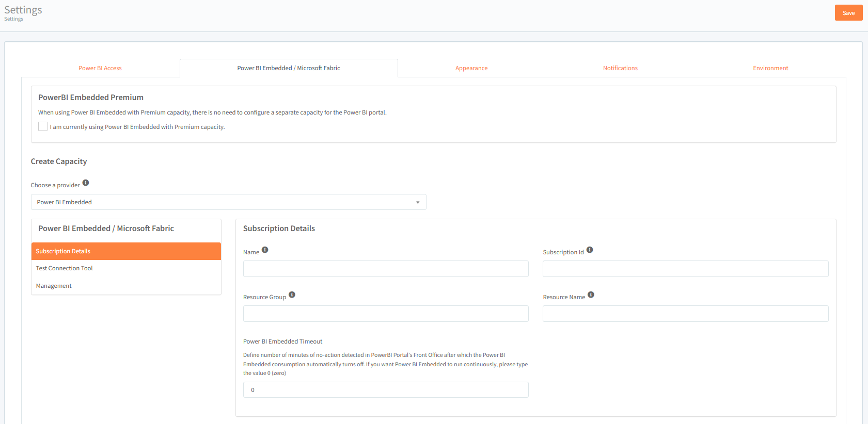
Task: Click info icon beside Resource Group label
Action: click(292, 295)
